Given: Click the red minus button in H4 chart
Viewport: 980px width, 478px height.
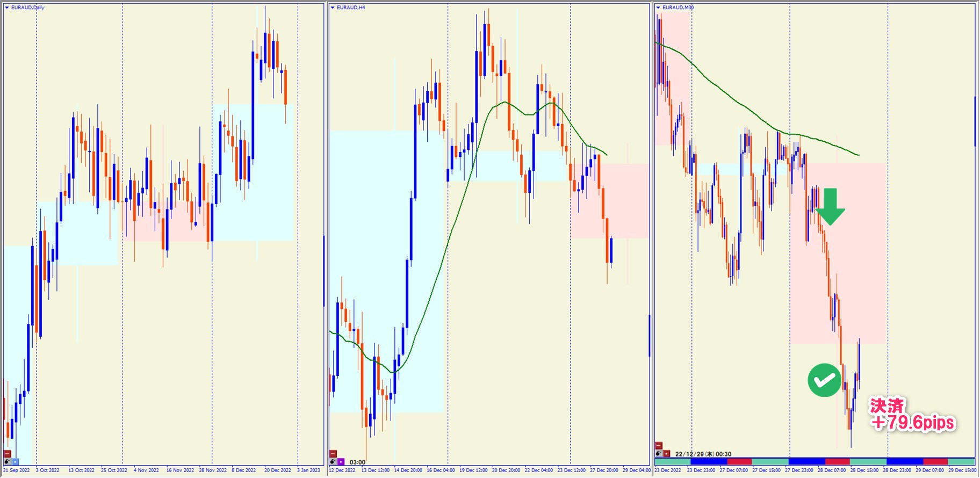Looking at the screenshot, I should point(333,454).
